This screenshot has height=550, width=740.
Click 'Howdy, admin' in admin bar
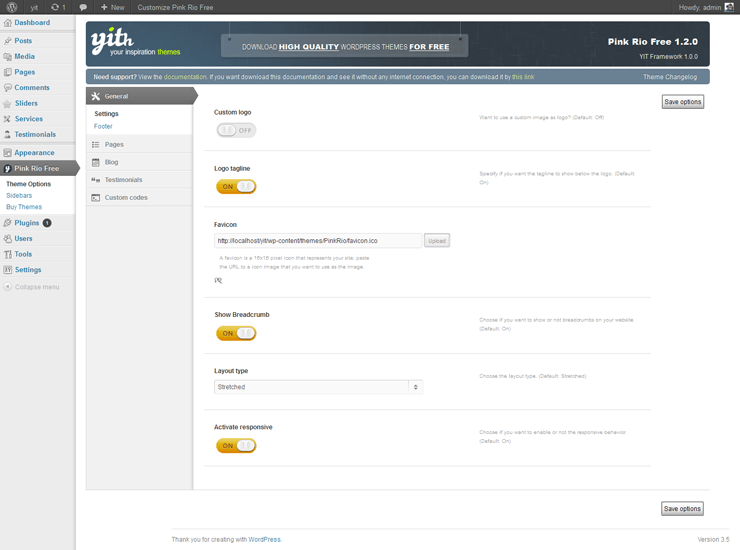700,8
